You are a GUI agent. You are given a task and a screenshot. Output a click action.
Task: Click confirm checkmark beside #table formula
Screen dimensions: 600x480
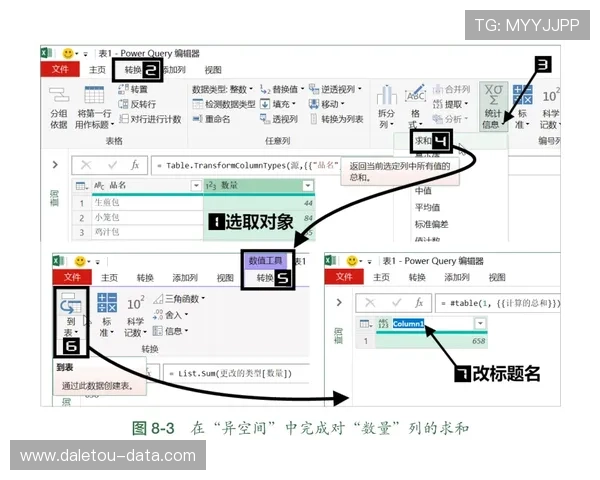[396, 303]
